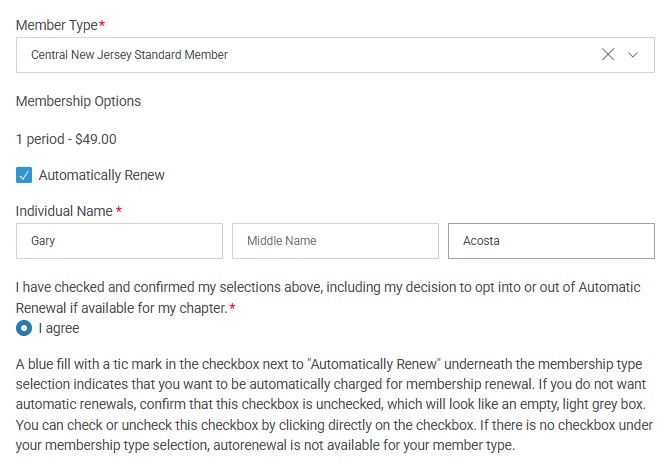Click the red asterisk after 'my chapter.'
Screen dimensions: 672x468
(233, 308)
